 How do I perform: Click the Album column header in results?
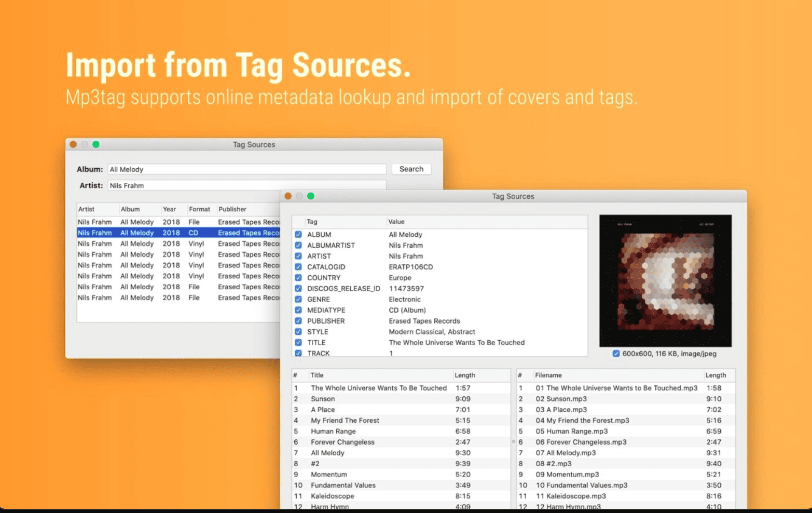click(x=130, y=209)
